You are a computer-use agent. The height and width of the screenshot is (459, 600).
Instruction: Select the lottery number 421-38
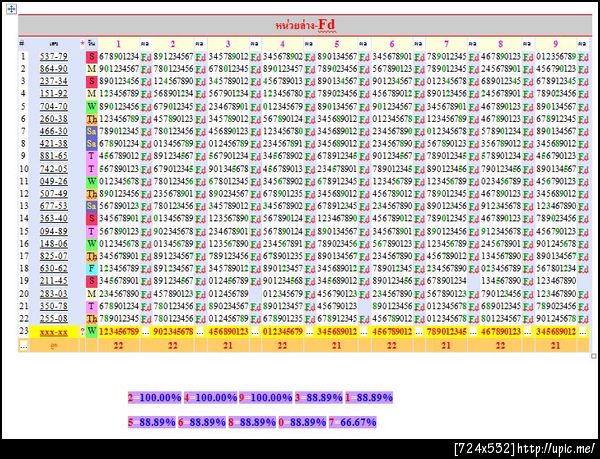54,143
